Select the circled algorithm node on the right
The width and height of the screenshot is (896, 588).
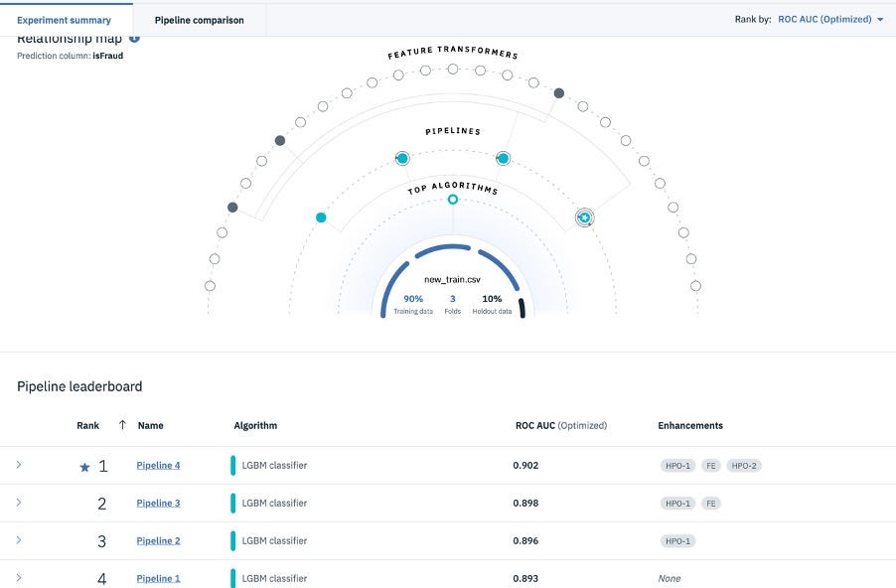[585, 218]
